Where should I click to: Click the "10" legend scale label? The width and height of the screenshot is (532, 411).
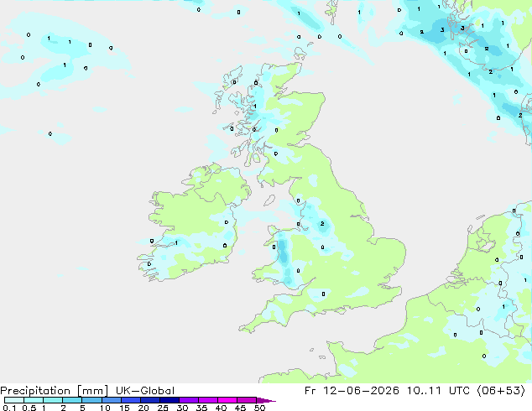(105, 408)
